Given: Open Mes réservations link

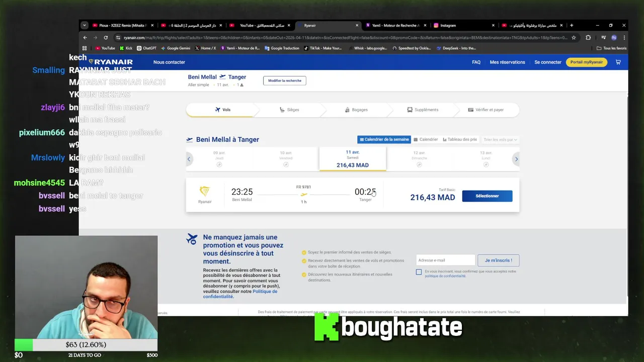Looking at the screenshot, I should click(507, 62).
